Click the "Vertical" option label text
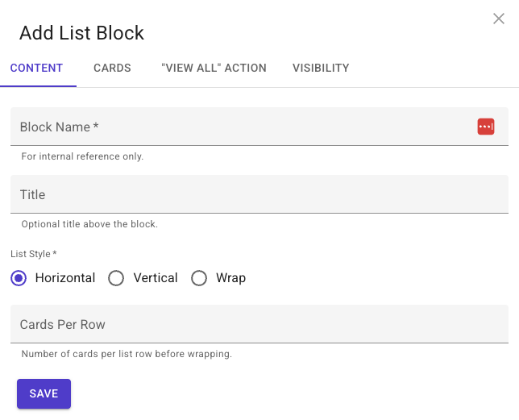Image resolution: width=519 pixels, height=420 pixels. click(156, 277)
